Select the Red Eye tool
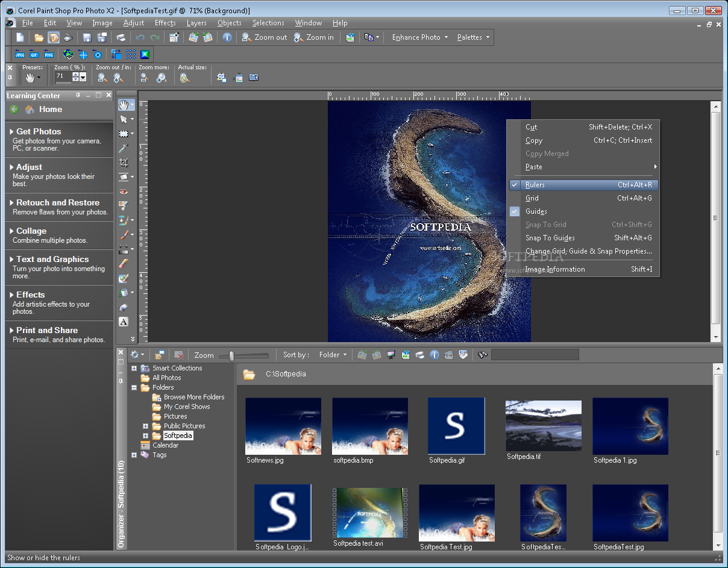The width and height of the screenshot is (728, 568). [124, 192]
